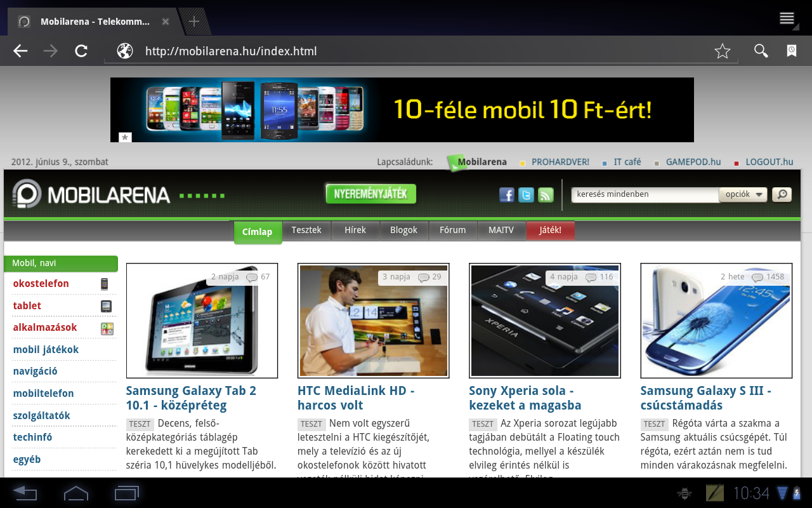Click the tablet icon beside tablet
812x508 pixels.
click(107, 306)
